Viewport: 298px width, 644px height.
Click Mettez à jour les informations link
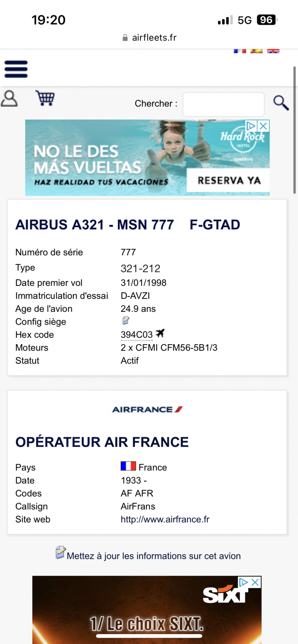pyautogui.click(x=154, y=556)
